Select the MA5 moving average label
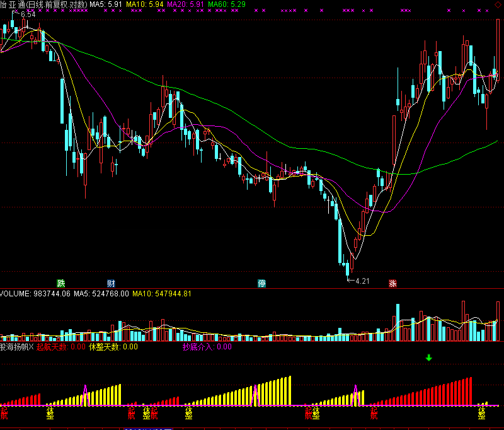 [x=106, y=4]
